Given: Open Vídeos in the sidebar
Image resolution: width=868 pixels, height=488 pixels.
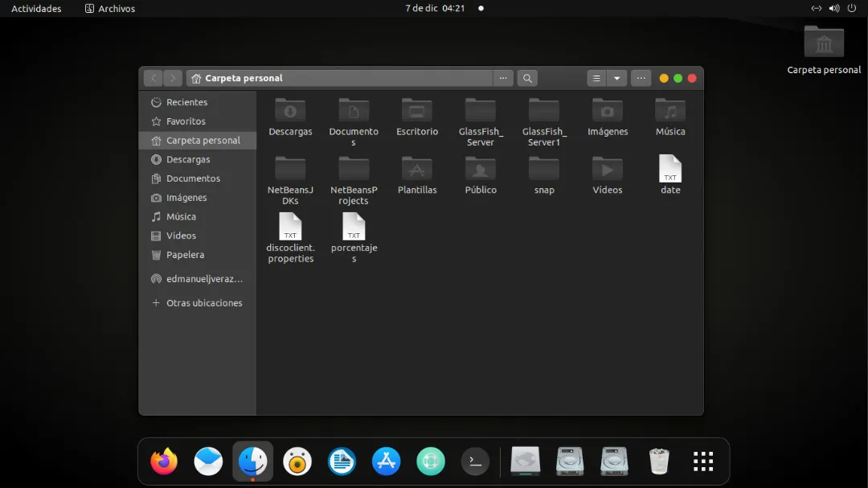Looking at the screenshot, I should point(198,236).
